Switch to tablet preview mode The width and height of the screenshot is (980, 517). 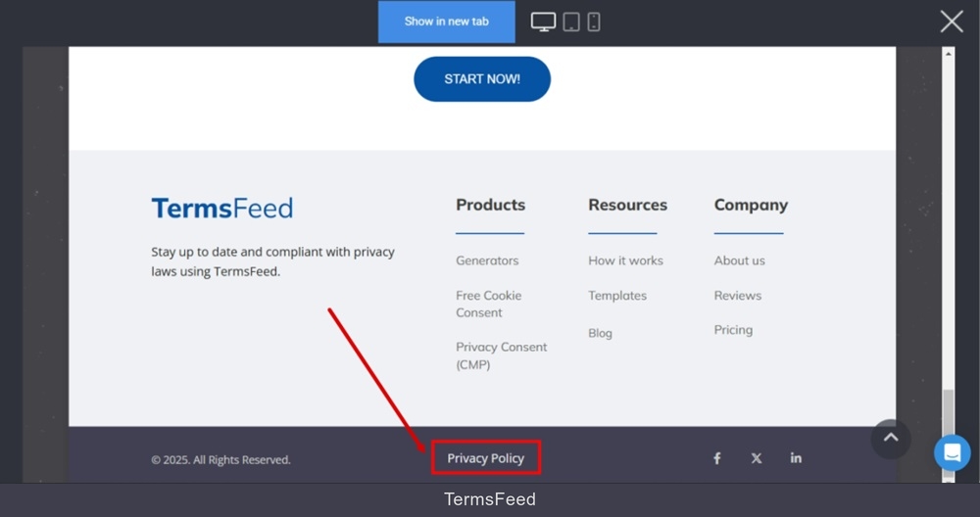[571, 22]
